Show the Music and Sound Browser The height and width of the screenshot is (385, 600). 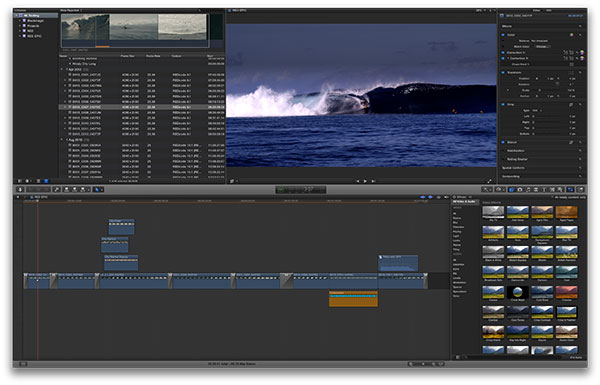tap(528, 189)
